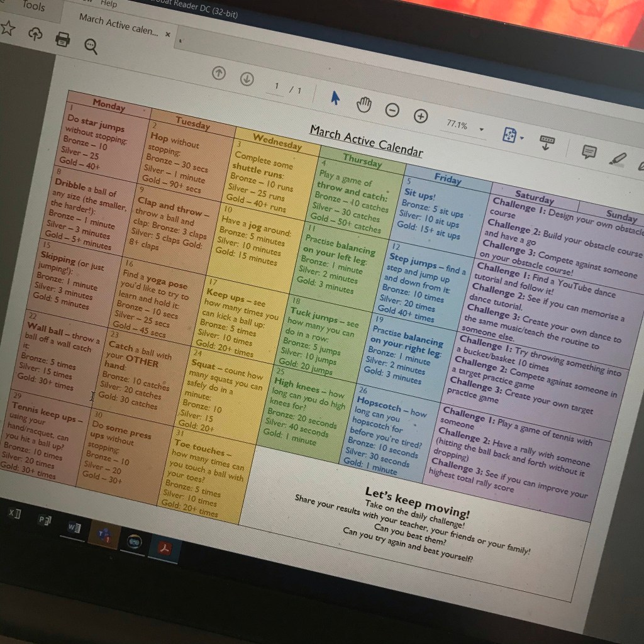Zoom out using the minus button
The image size is (644, 644).
click(x=392, y=110)
